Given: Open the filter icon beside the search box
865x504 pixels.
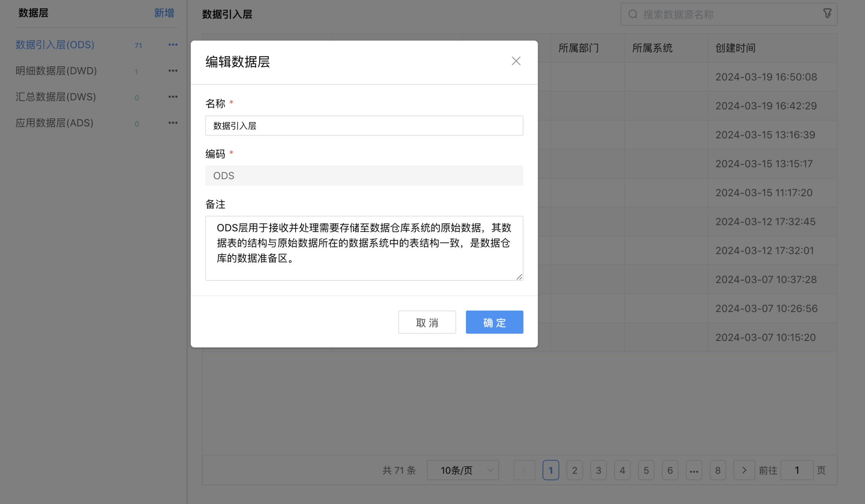Looking at the screenshot, I should pyautogui.click(x=827, y=13).
